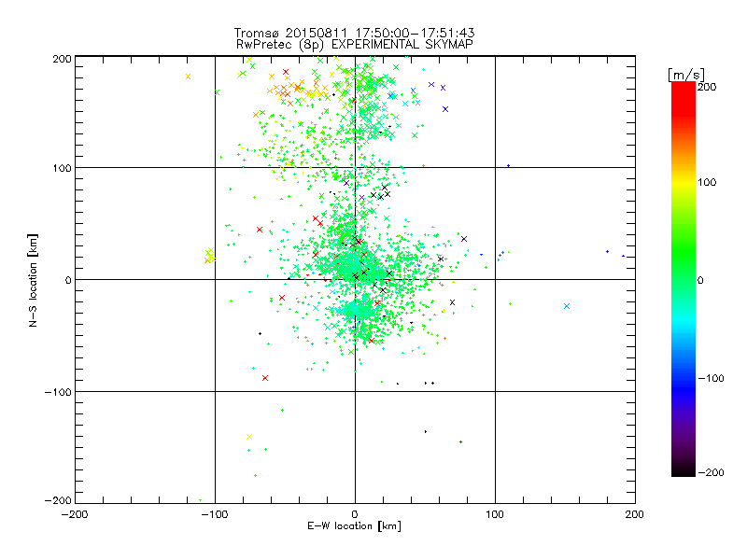Click the orange X marker at top-left of plot
The image size is (747, 560).
coord(188,77)
